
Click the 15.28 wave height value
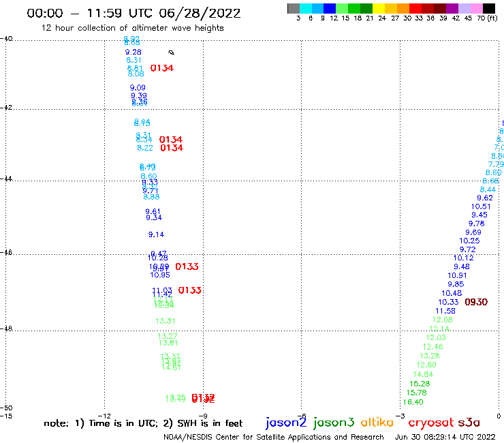tap(420, 384)
